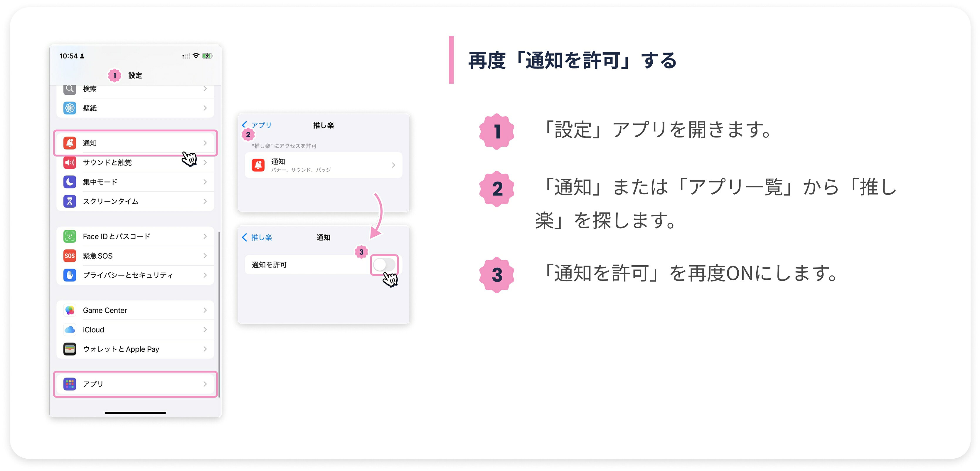Screen dimensions: 980x471
Task: Open the 通知 row inside 推し楽 settings
Action: 323,165
